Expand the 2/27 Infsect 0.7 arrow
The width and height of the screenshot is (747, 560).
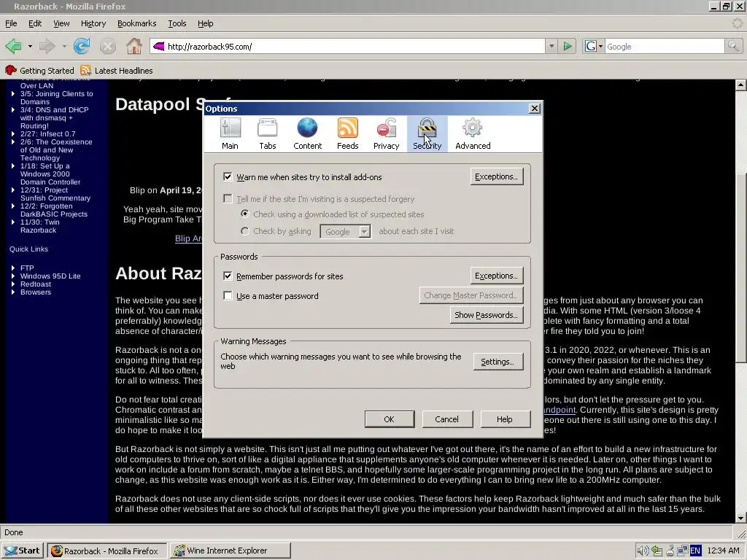click(x=13, y=134)
